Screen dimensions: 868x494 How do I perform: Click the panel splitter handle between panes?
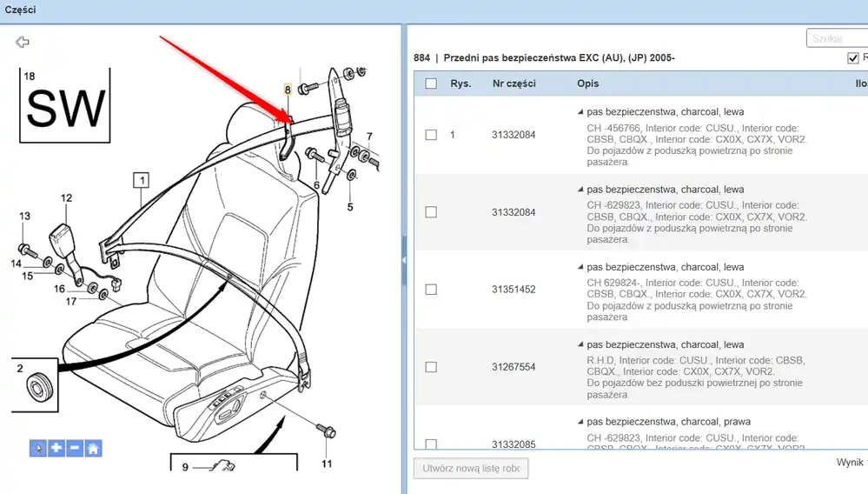coord(403,259)
